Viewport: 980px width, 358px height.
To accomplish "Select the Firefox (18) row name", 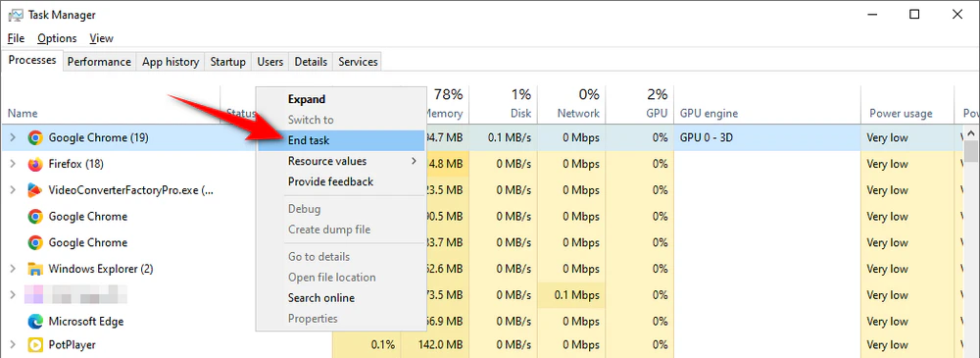I will (75, 164).
